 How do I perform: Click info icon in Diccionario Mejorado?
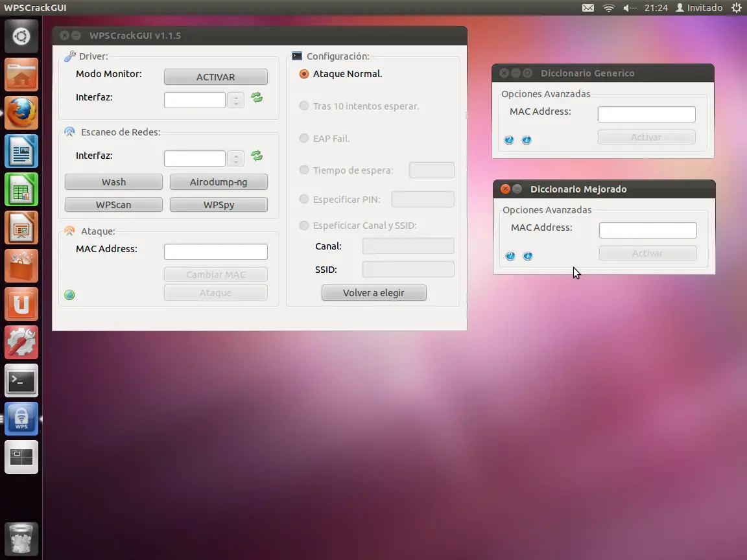coord(528,256)
